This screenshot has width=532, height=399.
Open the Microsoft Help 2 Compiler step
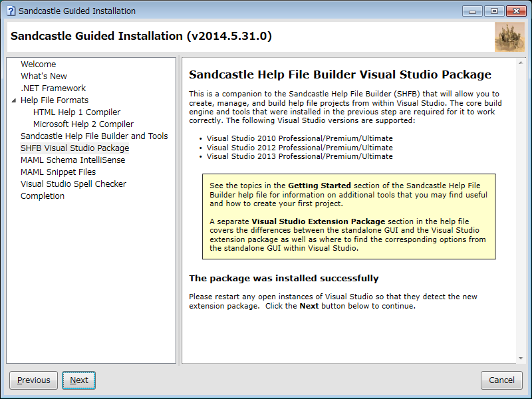tap(83, 124)
